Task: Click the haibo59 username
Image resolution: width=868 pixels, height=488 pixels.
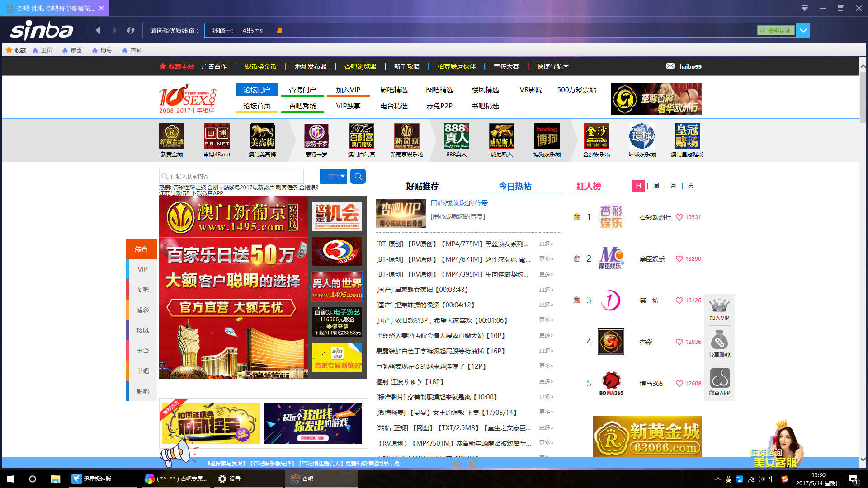Action: click(x=690, y=66)
